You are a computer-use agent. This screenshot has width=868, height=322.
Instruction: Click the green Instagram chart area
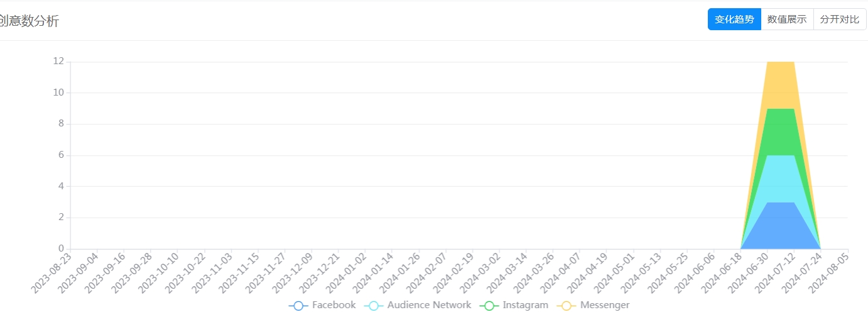[x=781, y=132]
